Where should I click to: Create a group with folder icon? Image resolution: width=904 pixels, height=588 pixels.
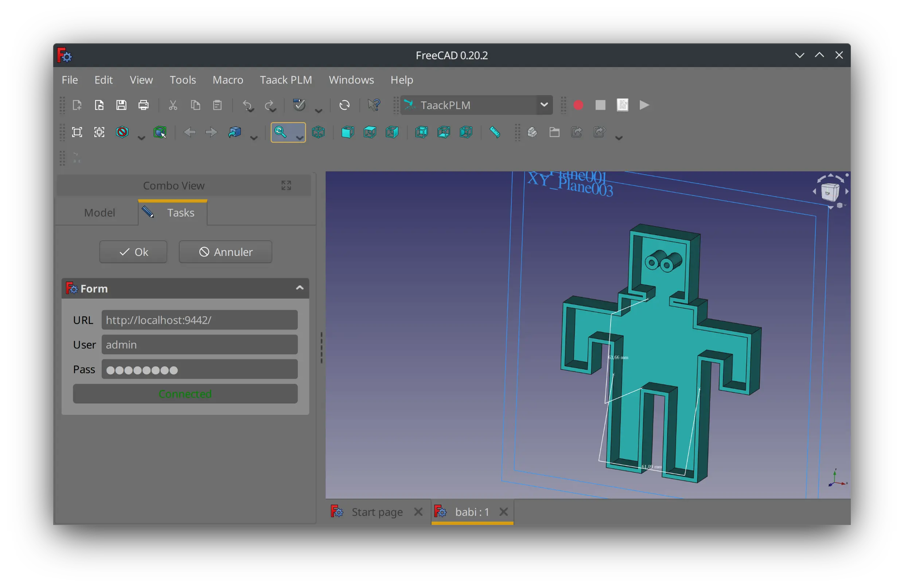[554, 132]
